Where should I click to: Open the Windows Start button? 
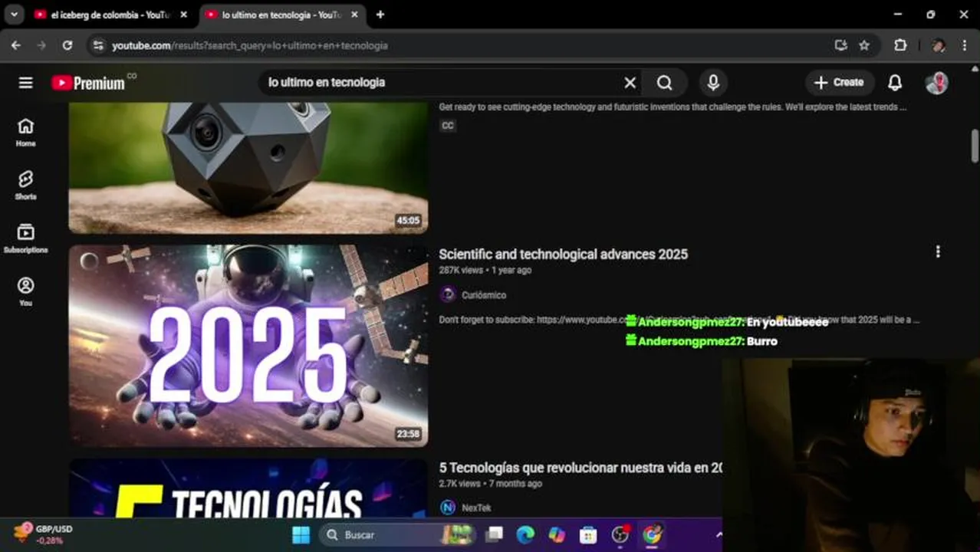(301, 534)
